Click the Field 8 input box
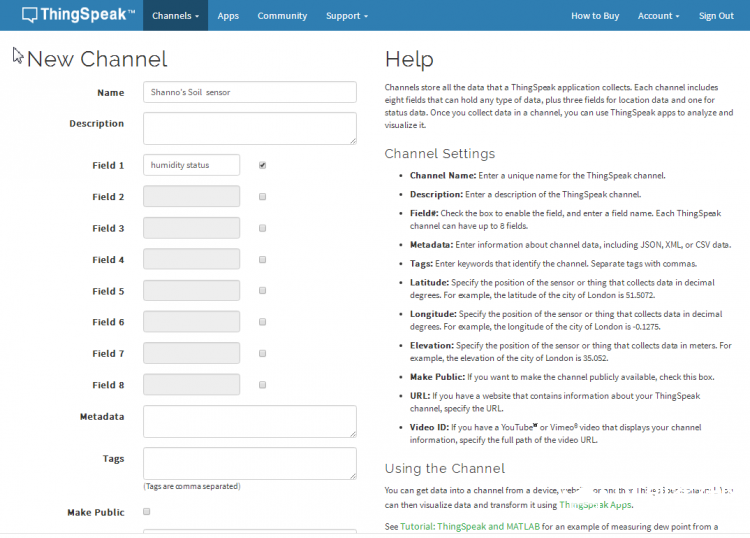The height and width of the screenshot is (538, 750). coord(191,384)
